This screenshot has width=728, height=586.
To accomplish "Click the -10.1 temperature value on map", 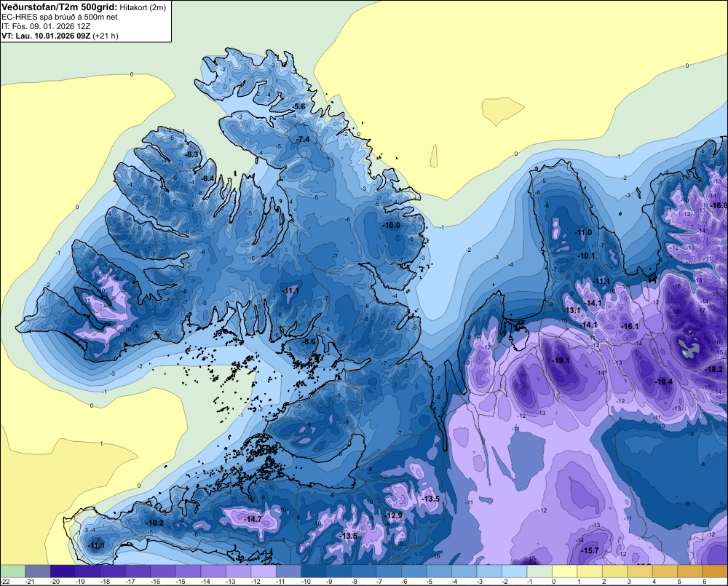I will [x=586, y=256].
